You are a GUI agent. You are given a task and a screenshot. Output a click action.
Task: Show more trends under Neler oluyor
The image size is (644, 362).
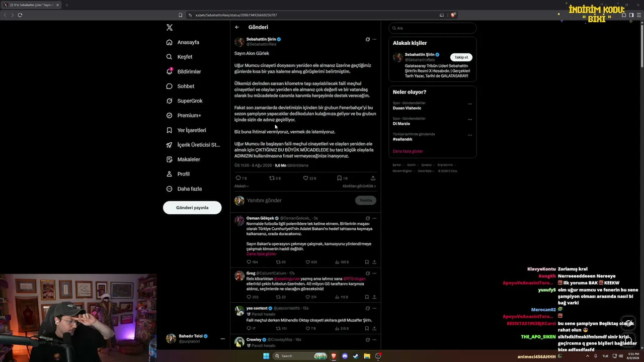[408, 151]
